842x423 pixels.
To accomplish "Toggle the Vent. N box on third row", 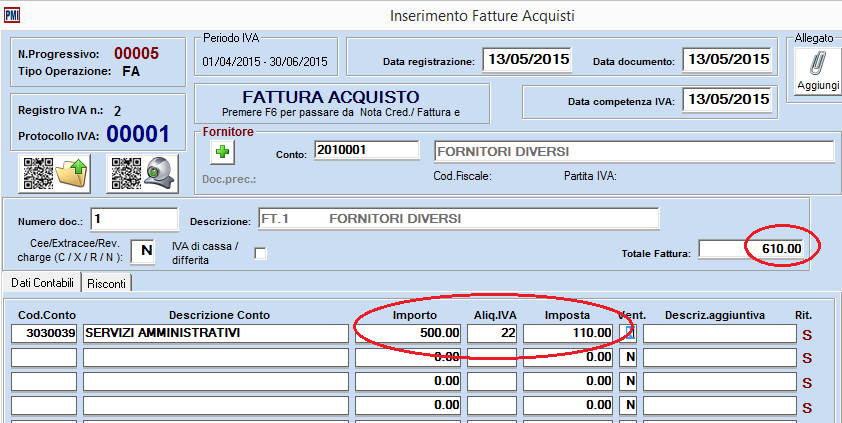I will (630, 381).
